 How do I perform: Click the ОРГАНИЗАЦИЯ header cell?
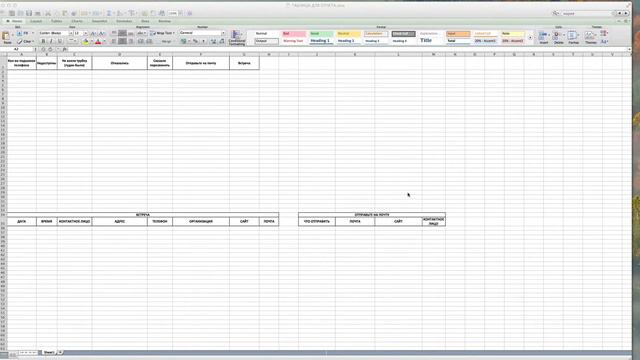point(201,221)
